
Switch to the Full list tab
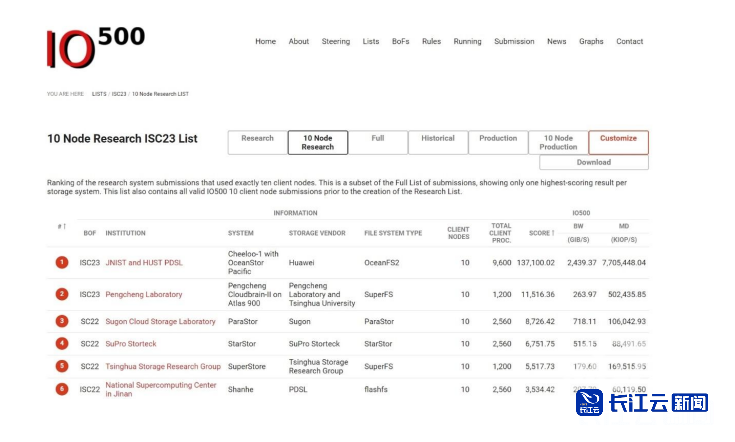coord(378,142)
